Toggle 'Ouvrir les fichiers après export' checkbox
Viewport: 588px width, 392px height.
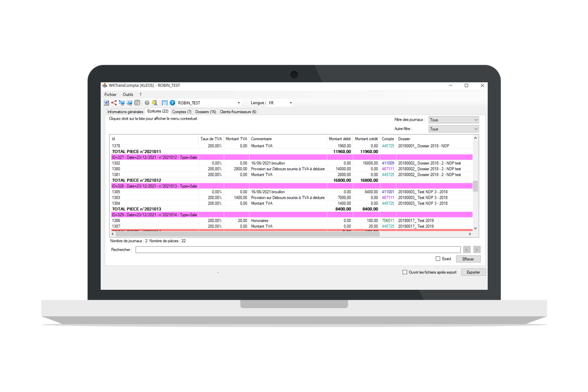(x=405, y=272)
